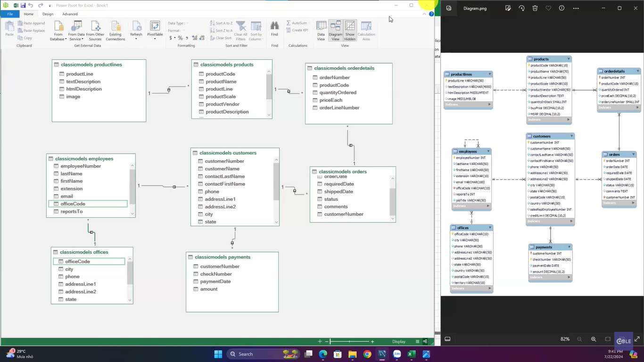Click Edit image icon in Photos window

coord(508,8)
